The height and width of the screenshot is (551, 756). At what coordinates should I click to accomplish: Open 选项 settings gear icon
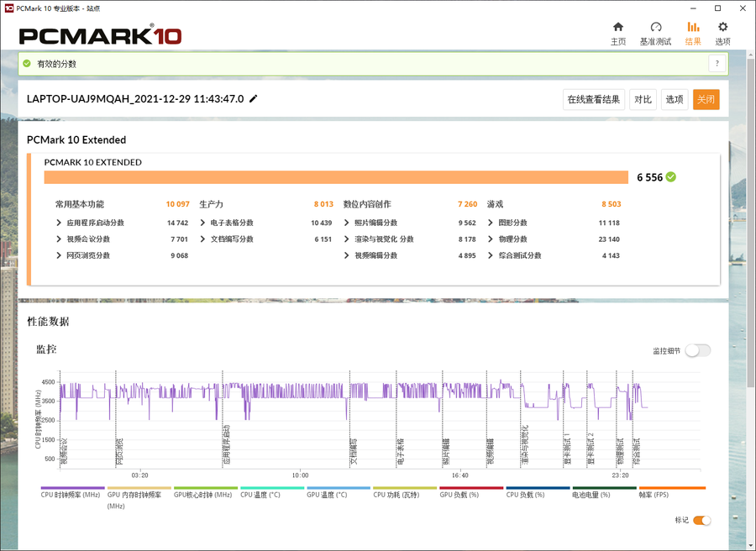722,27
